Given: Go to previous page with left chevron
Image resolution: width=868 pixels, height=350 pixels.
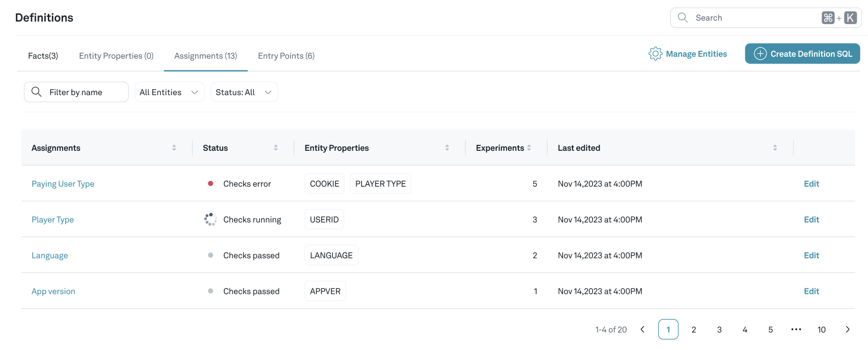Looking at the screenshot, I should pyautogui.click(x=642, y=330).
